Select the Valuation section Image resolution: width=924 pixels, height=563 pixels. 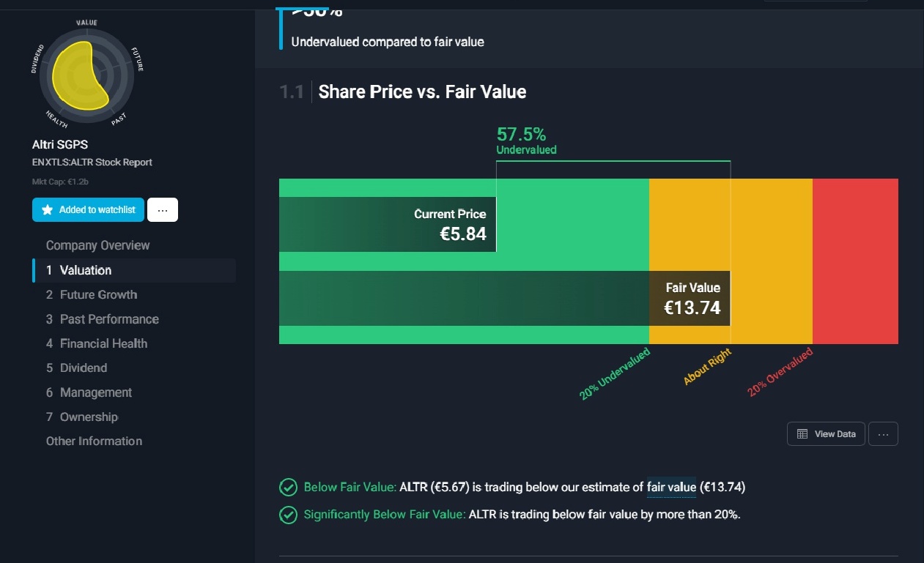[86, 270]
